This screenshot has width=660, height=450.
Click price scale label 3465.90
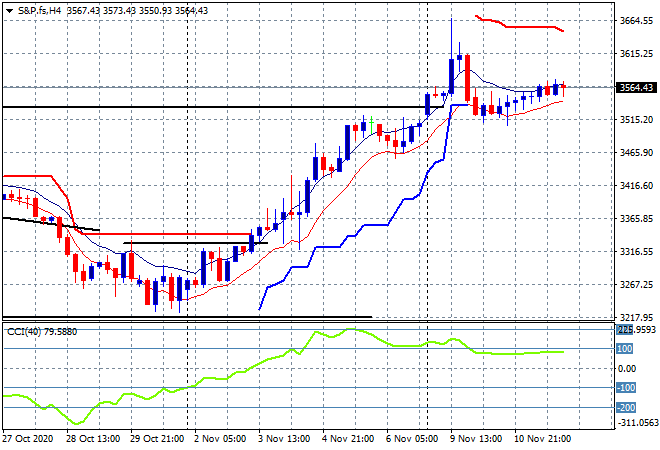point(637,153)
